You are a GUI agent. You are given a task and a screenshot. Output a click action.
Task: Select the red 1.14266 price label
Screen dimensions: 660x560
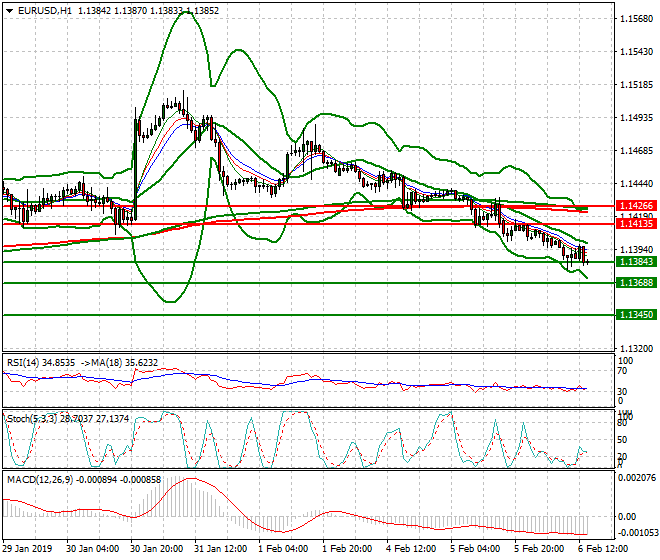point(635,205)
